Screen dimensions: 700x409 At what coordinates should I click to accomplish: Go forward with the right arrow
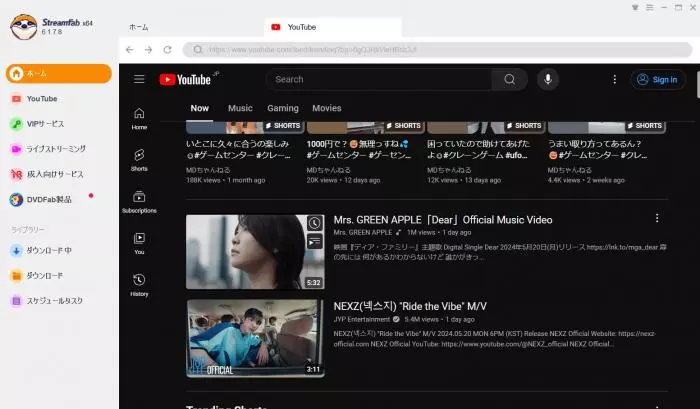coord(148,50)
